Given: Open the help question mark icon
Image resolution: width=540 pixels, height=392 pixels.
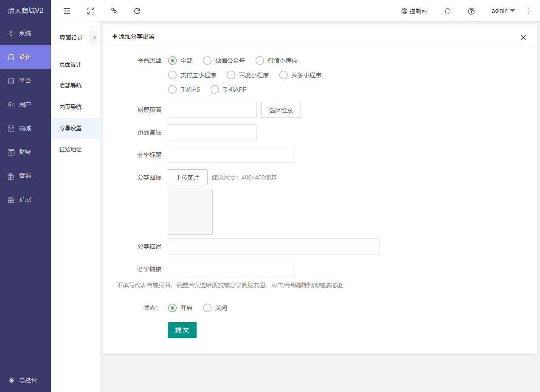Looking at the screenshot, I should pyautogui.click(x=471, y=11).
